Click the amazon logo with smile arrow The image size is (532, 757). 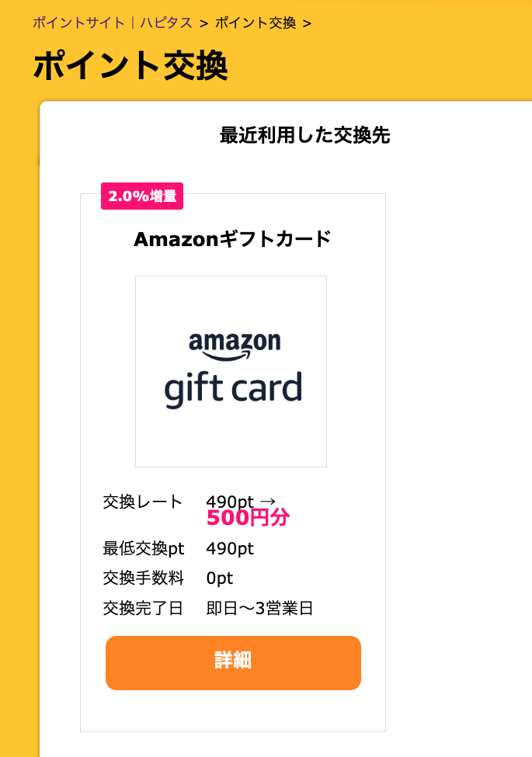[235, 345]
